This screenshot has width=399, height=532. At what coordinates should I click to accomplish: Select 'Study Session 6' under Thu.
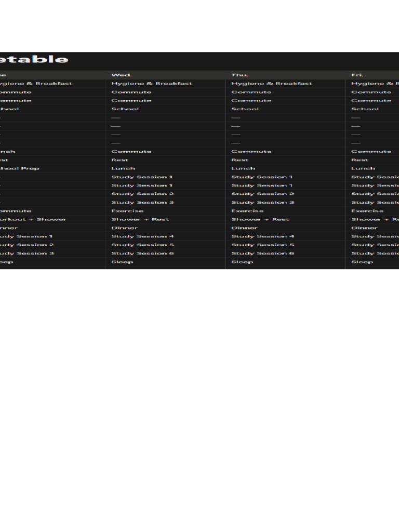[x=262, y=253]
